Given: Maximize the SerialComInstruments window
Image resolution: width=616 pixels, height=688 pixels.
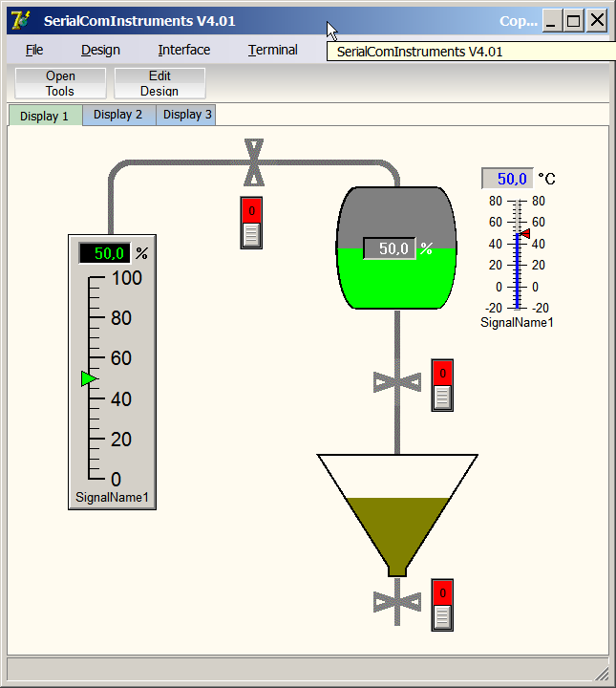Looking at the screenshot, I should (x=573, y=20).
